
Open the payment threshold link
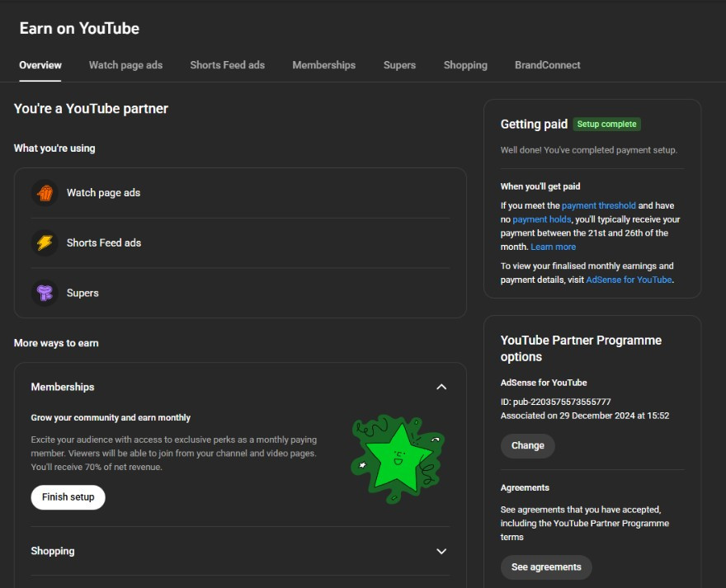pos(599,205)
